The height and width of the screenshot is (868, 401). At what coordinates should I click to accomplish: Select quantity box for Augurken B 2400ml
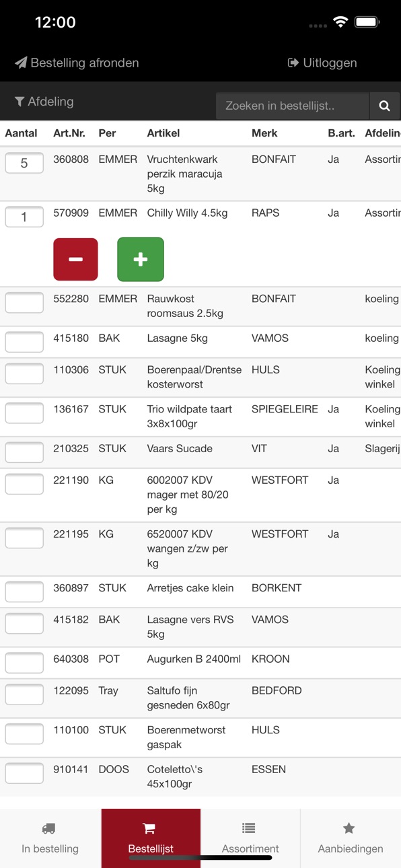[x=24, y=663]
